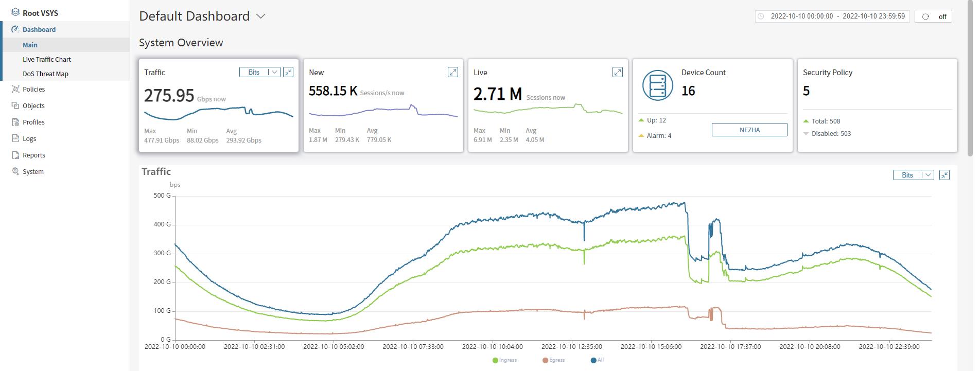
Task: Open the Policies sidebar section
Action: (33, 89)
